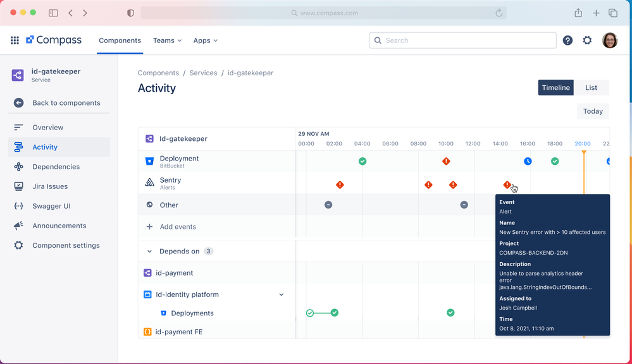Click the Sentry alerts icon

149,183
